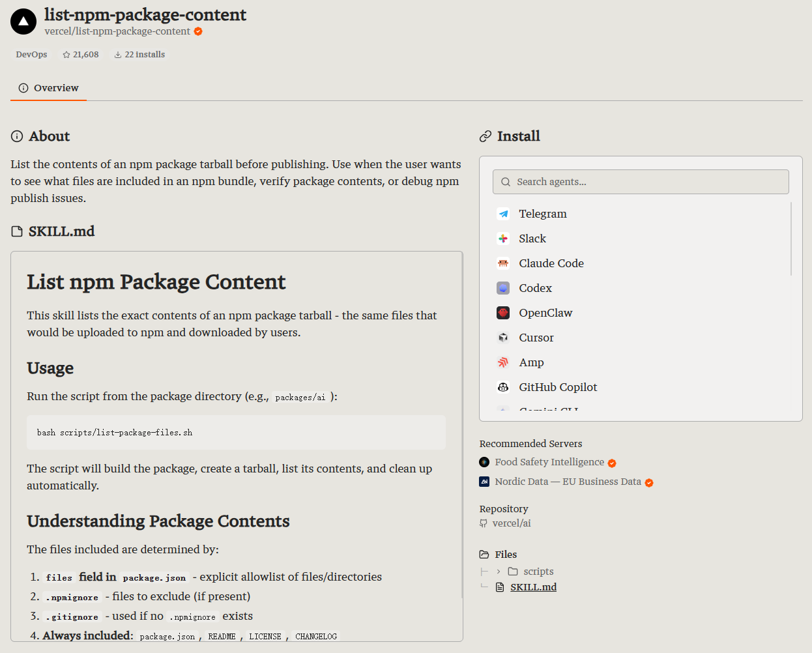
Task: Click the scripts folder icon
Action: pos(513,572)
